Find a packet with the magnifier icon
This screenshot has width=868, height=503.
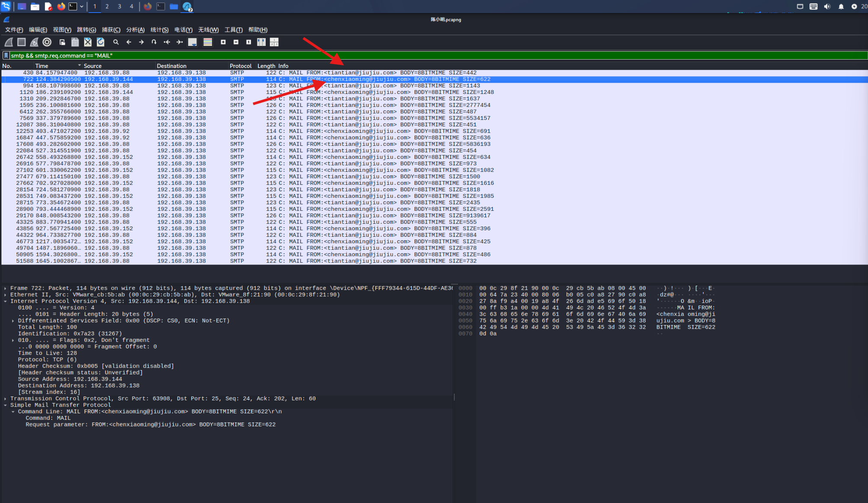pos(116,42)
